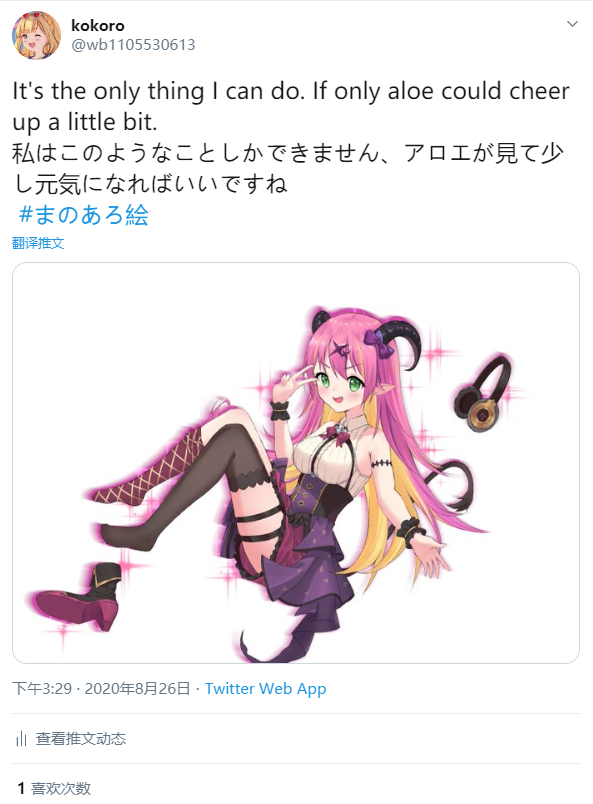This screenshot has height=804, width=593.
Task: Click the @wb1105530613 handle
Action: [x=133, y=45]
